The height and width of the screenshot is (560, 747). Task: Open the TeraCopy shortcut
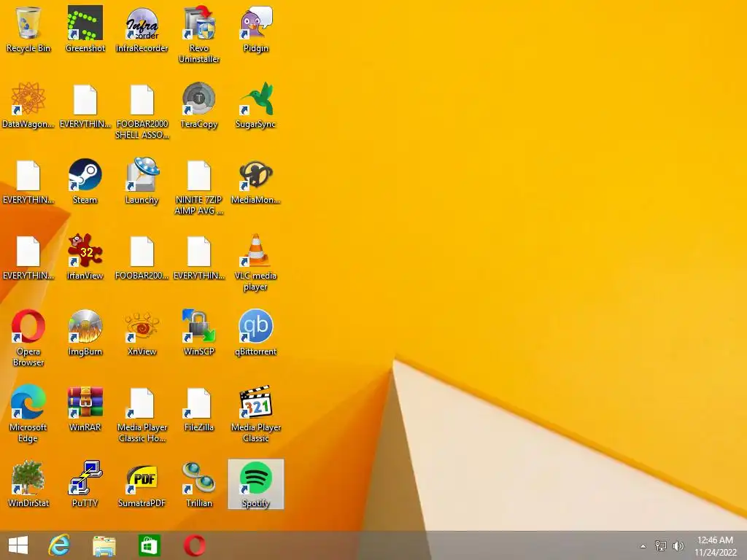[198, 105]
